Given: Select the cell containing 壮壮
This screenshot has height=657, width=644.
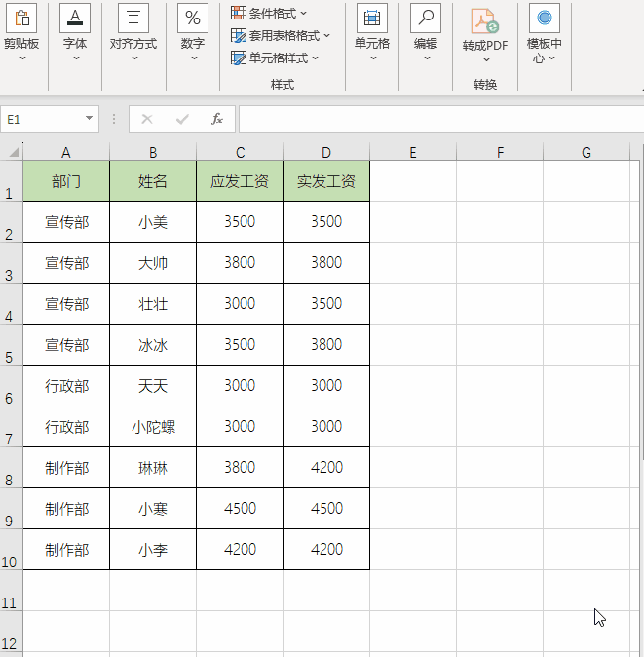Looking at the screenshot, I should 153,304.
